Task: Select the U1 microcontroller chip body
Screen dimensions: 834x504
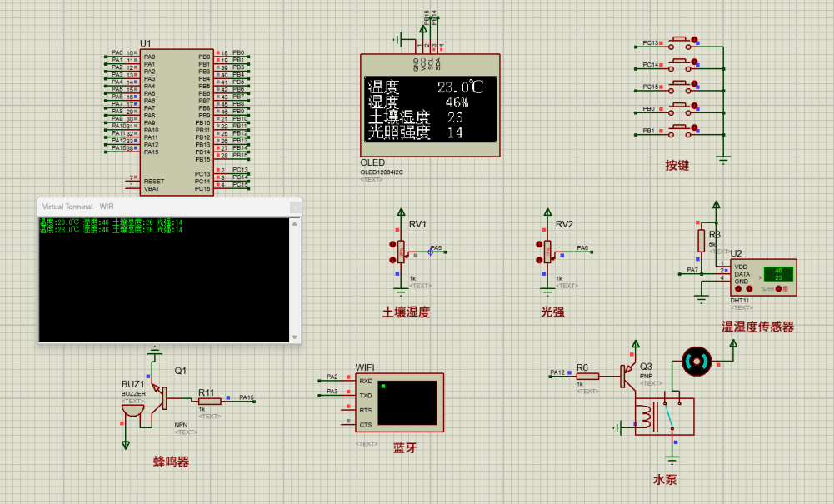Action: click(177, 122)
